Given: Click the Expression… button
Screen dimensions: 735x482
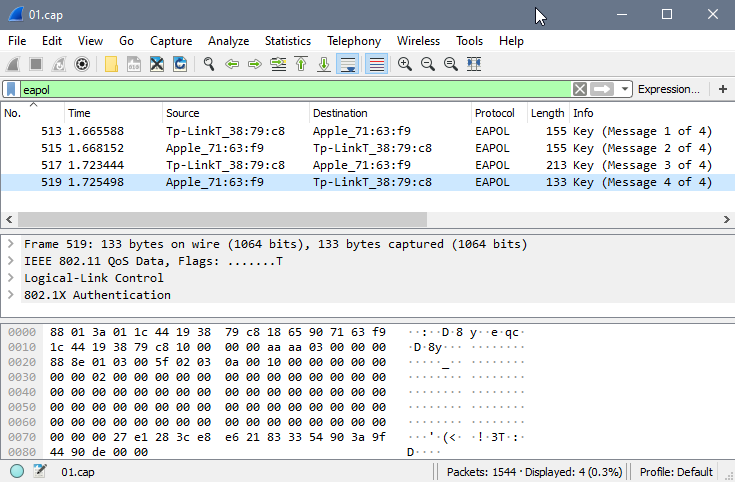Looking at the screenshot, I should tap(668, 89).
